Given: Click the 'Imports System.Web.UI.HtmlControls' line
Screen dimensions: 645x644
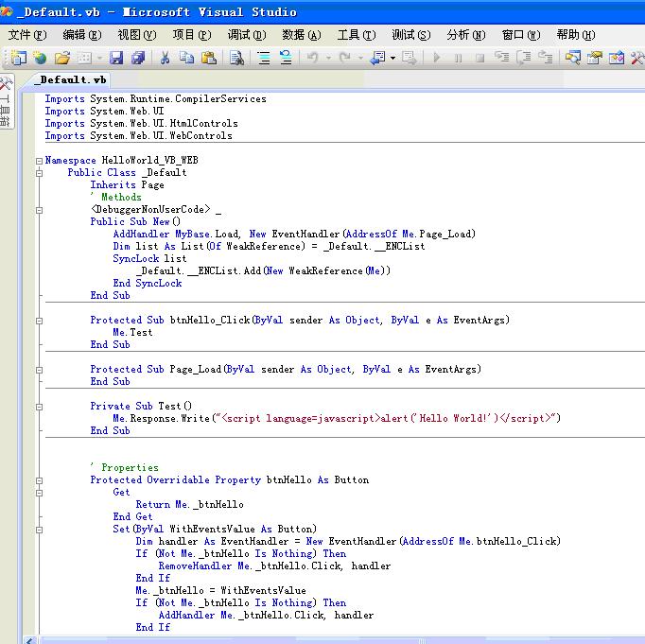Looking at the screenshot, I should [x=141, y=123].
